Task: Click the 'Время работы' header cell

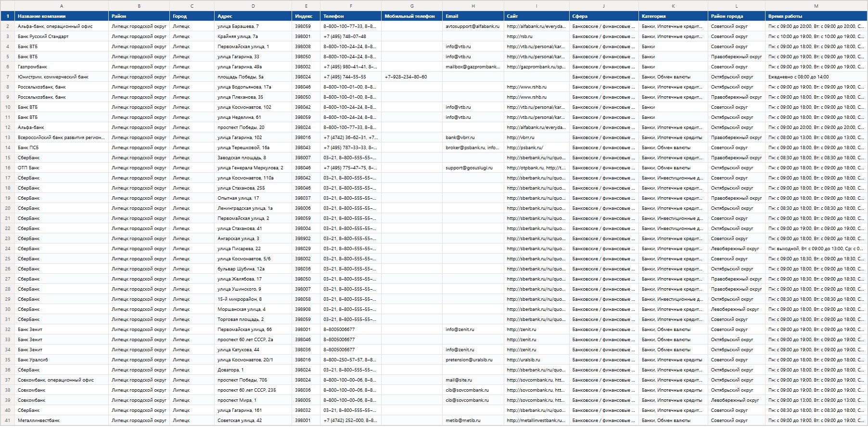Action: (x=816, y=16)
